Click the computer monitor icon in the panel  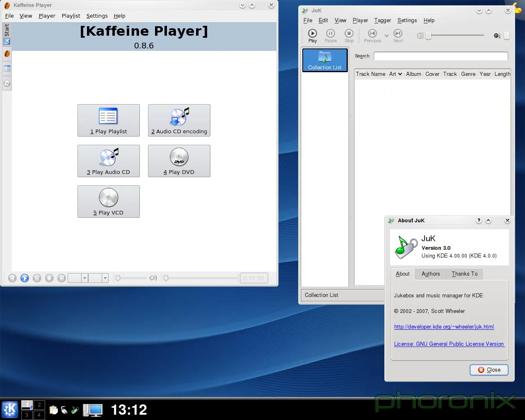click(x=93, y=410)
